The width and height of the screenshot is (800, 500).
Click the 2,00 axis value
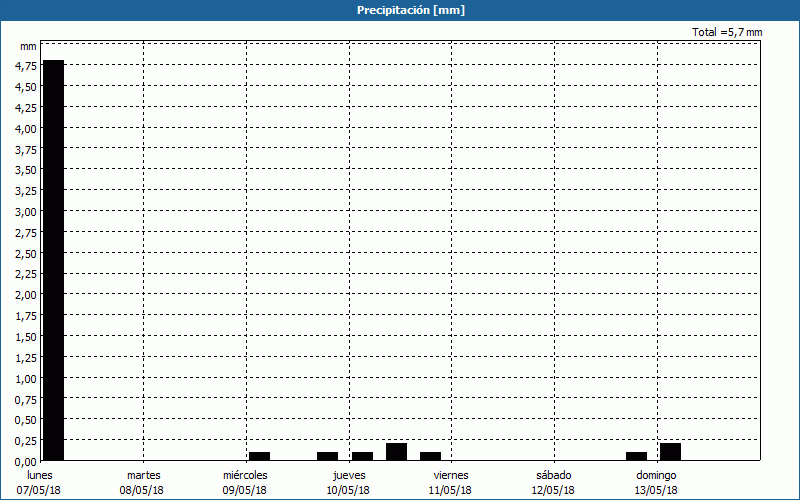[26, 295]
